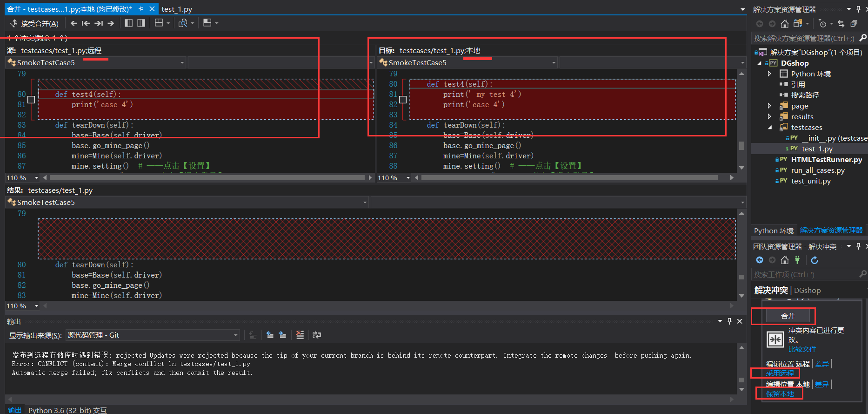The height and width of the screenshot is (414, 868).
Task: Select test_unit.py file
Action: pyautogui.click(x=810, y=181)
